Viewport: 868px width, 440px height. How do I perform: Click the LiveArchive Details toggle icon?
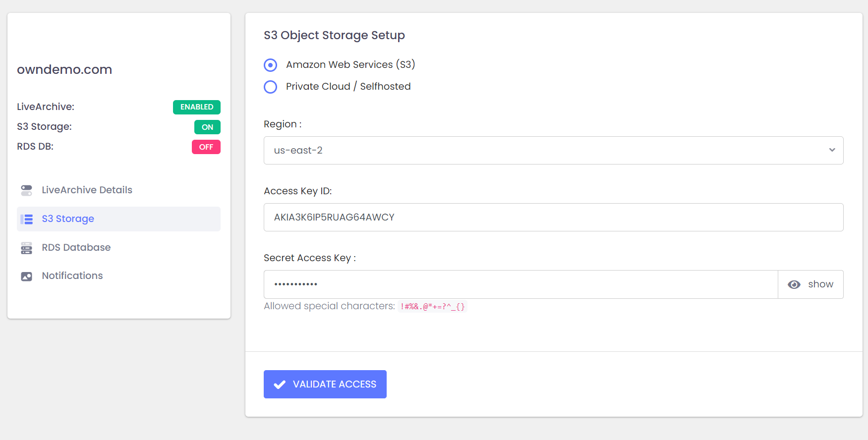[x=26, y=190]
